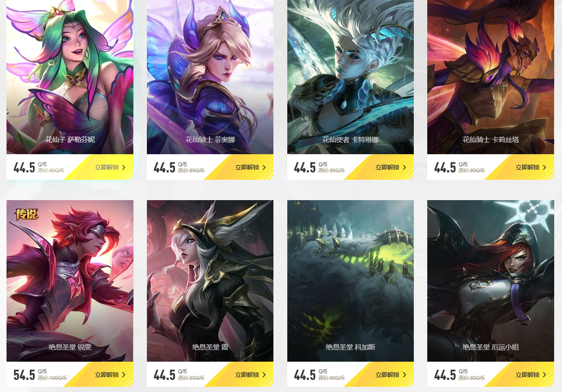The width and height of the screenshot is (562, 392).
Task: Click the chevron under 花仙骑士 卡莉丝塔
Action: coord(545,167)
